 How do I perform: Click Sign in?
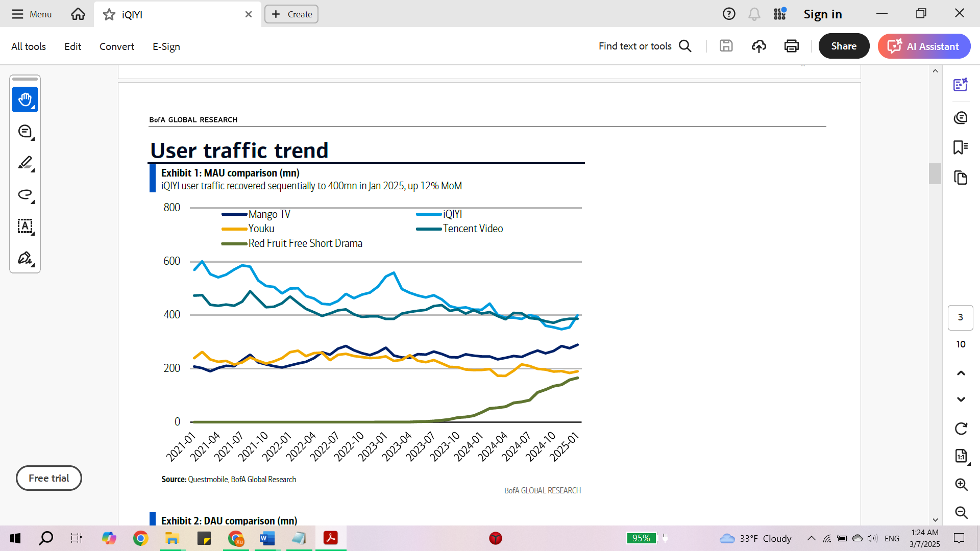point(823,14)
